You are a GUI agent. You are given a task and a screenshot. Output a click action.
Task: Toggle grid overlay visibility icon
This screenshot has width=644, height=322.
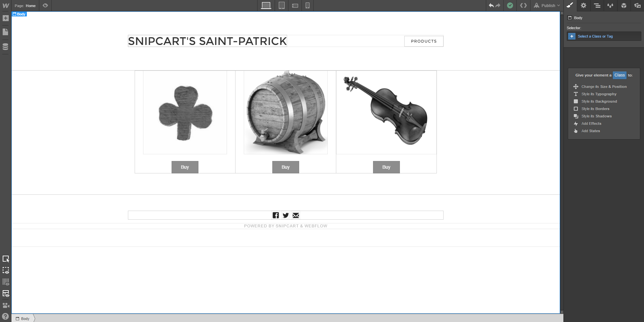coord(6,282)
